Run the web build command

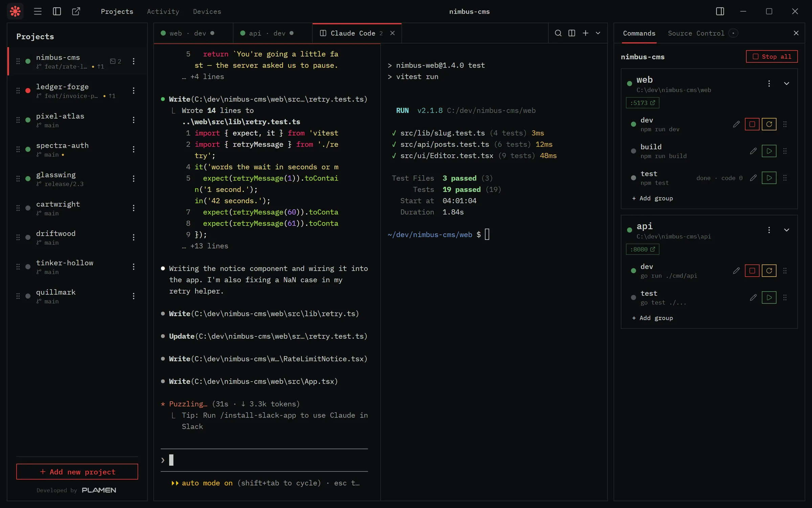click(769, 151)
